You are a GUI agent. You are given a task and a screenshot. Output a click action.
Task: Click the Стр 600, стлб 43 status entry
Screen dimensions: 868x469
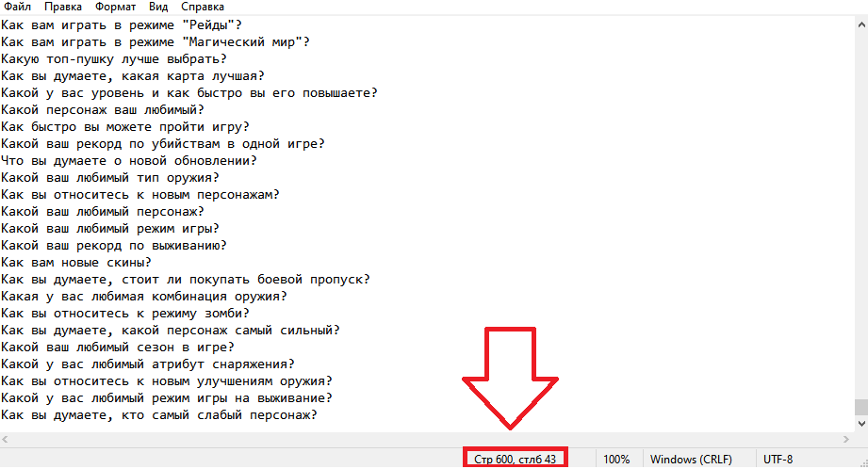tap(515, 459)
